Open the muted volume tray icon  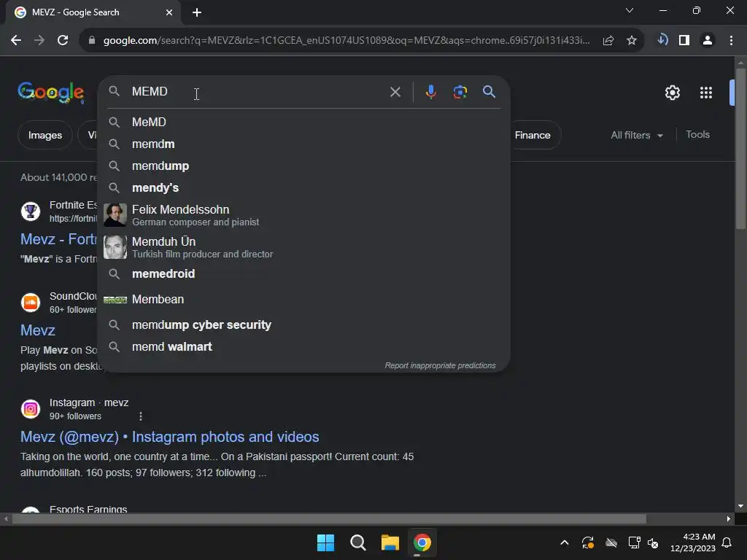point(653,542)
